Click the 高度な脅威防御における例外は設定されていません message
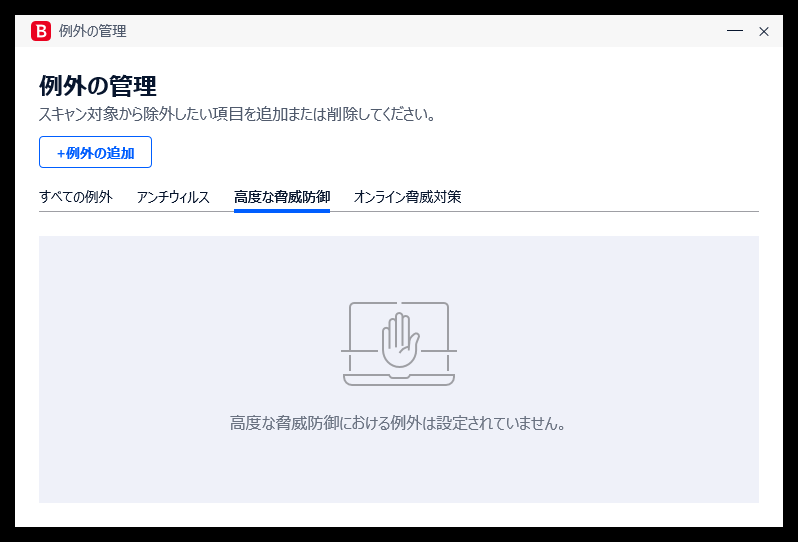The width and height of the screenshot is (798, 542). (x=398, y=423)
